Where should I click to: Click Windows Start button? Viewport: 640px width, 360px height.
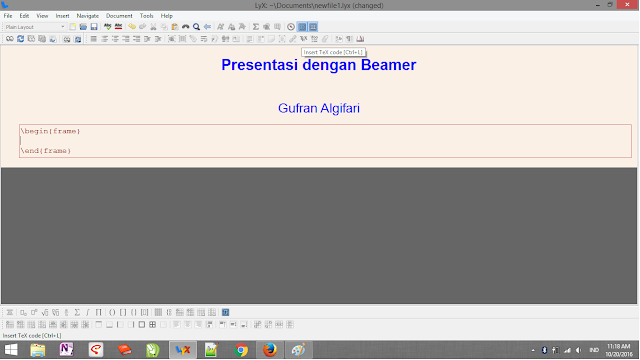pyautogui.click(x=11, y=350)
